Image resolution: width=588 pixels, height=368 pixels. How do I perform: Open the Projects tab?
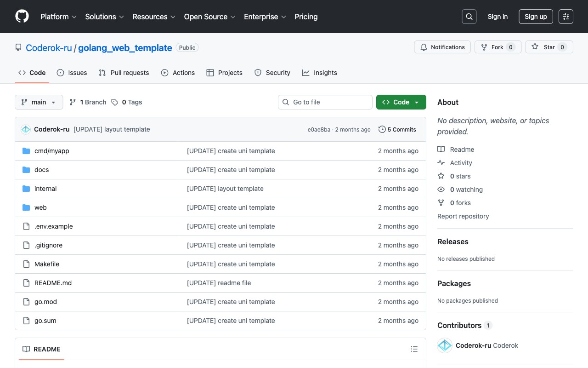coord(225,73)
